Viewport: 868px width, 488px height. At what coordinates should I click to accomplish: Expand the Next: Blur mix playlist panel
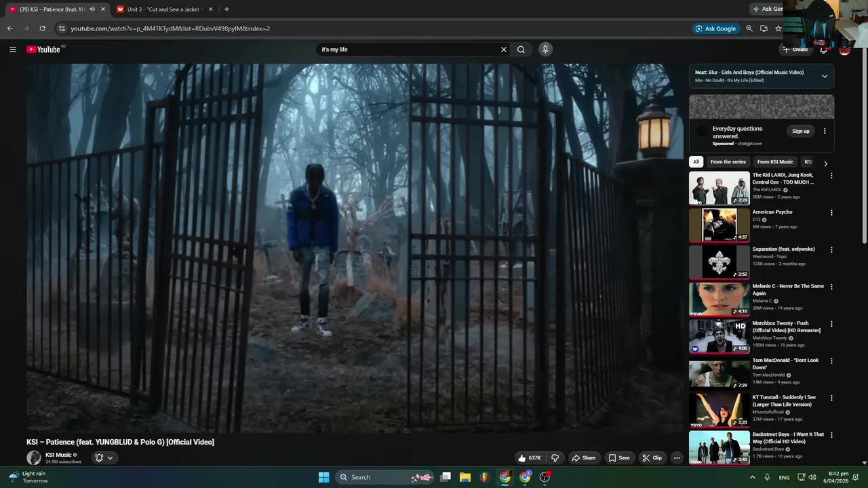[825, 76]
